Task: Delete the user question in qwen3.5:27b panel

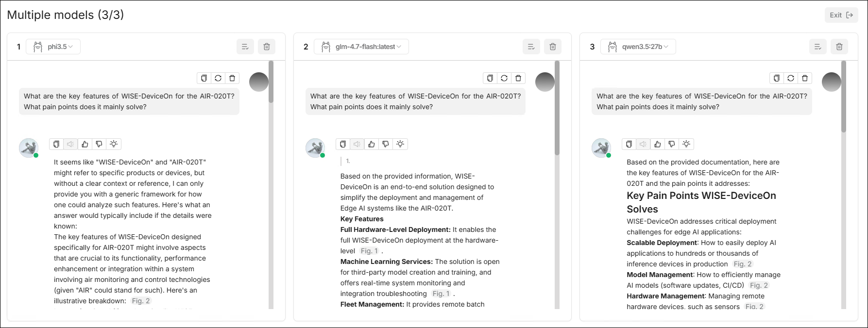Action: [x=805, y=78]
